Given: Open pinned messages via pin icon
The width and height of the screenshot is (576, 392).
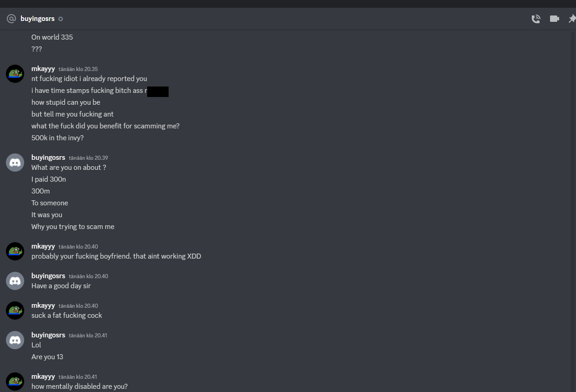Looking at the screenshot, I should [x=572, y=19].
